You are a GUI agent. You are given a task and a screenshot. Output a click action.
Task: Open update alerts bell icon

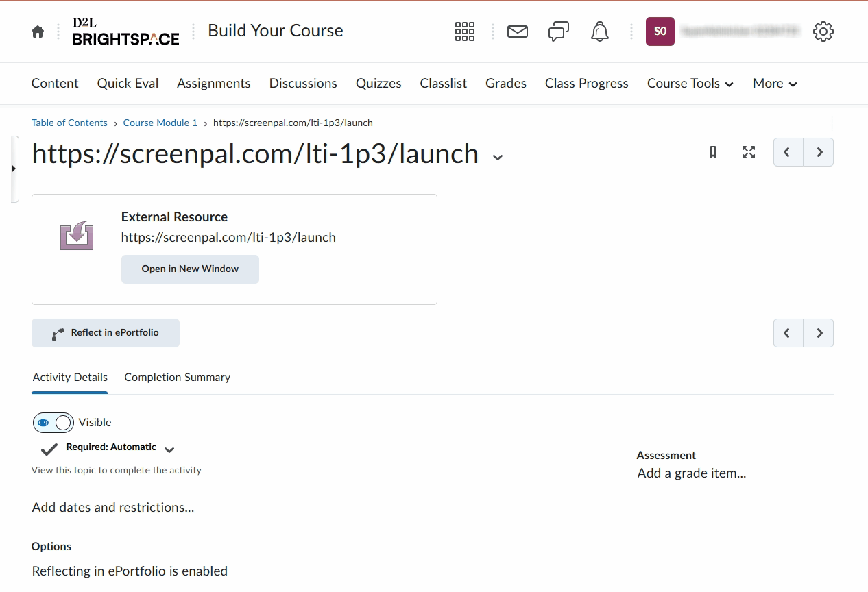click(x=600, y=32)
